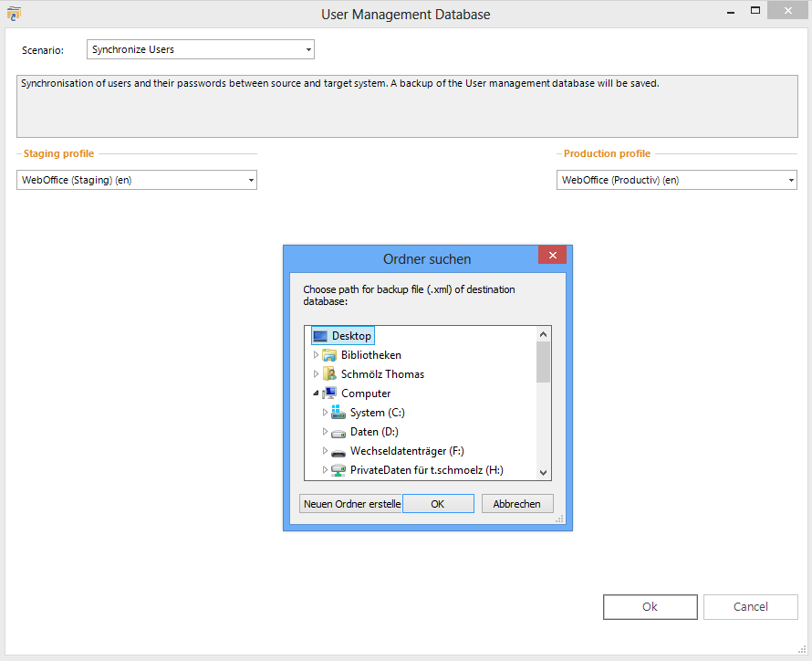Expand the System (C:) tree node

click(326, 412)
